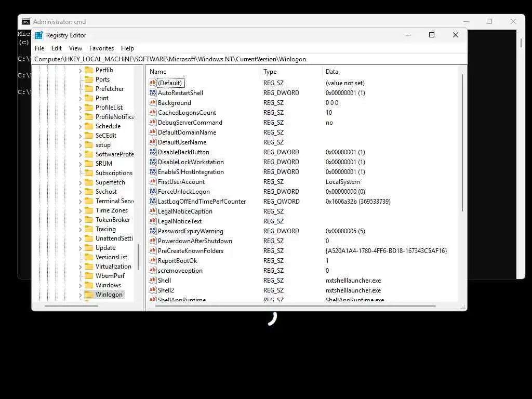
Task: Select the VersionsList key in tree
Action: pos(111,257)
